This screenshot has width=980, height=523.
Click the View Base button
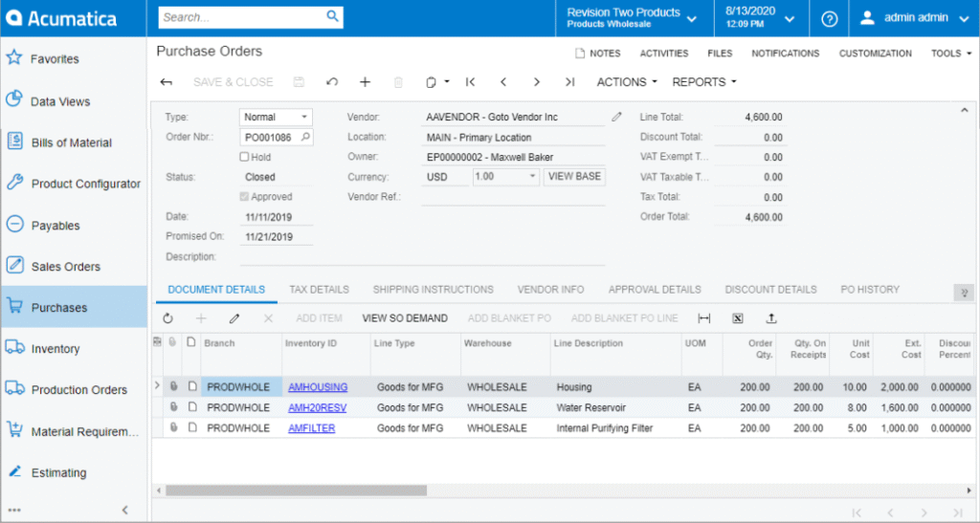(574, 177)
